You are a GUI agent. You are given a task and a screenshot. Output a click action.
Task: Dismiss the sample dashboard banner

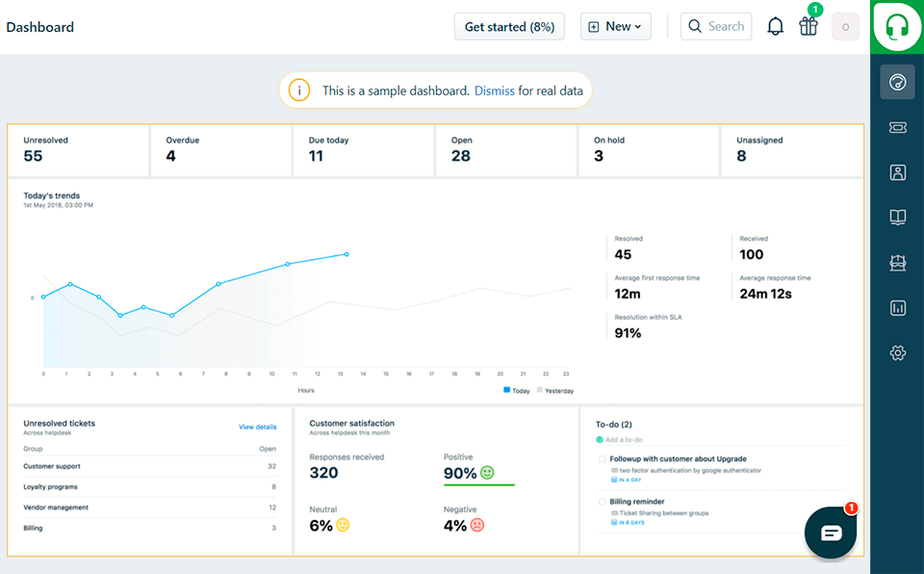[494, 89]
